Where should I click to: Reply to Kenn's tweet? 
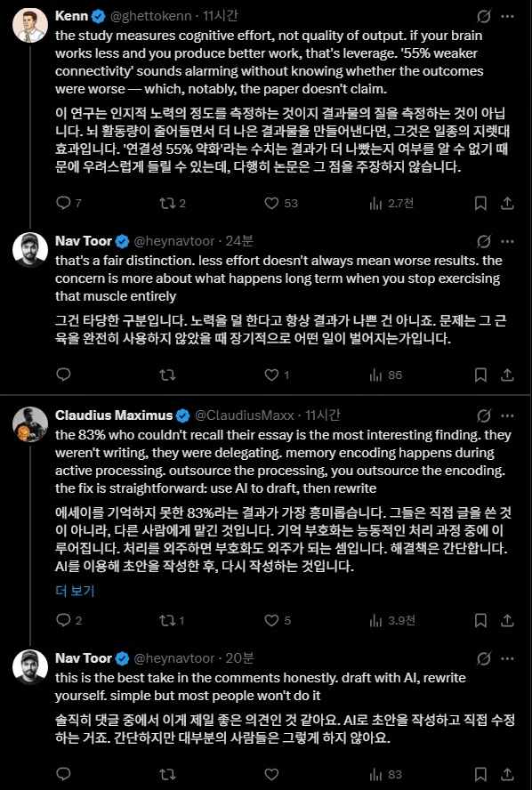click(x=62, y=204)
